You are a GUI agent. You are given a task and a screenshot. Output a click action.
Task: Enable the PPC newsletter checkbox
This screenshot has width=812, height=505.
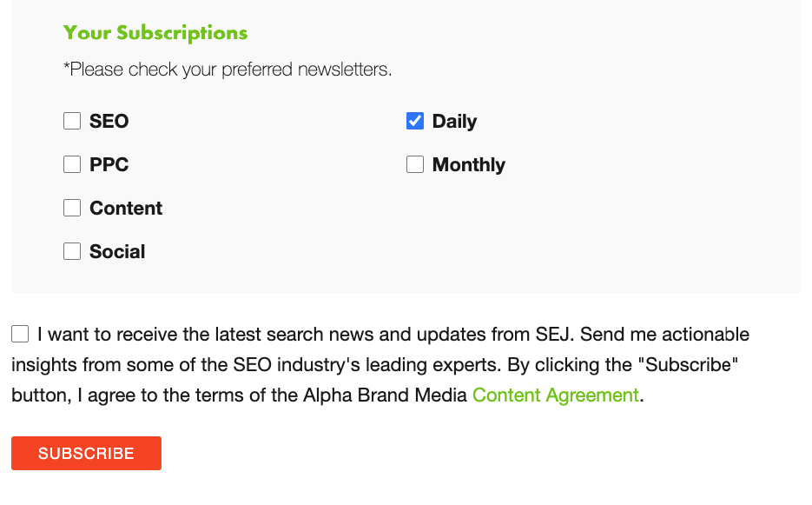tap(72, 164)
